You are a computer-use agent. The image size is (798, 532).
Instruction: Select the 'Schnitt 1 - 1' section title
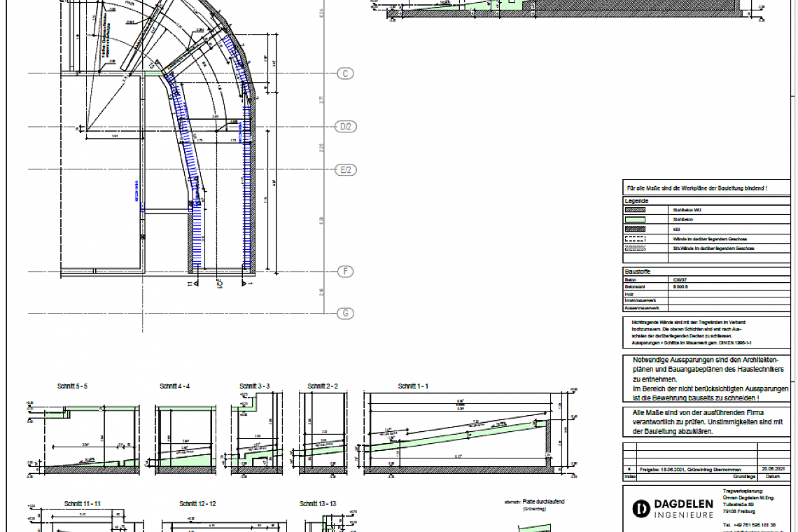click(x=413, y=386)
